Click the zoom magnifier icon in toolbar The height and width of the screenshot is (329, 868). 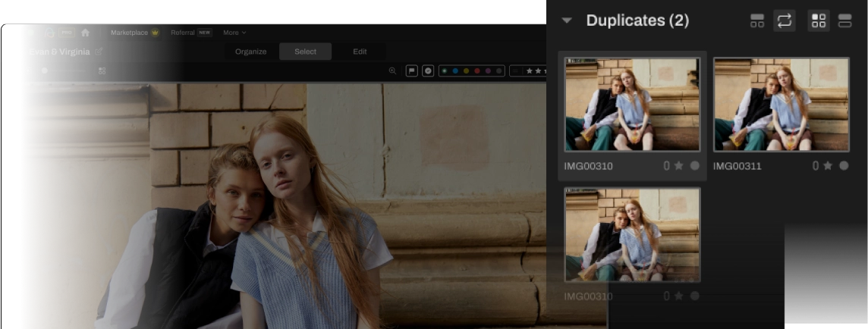[392, 70]
